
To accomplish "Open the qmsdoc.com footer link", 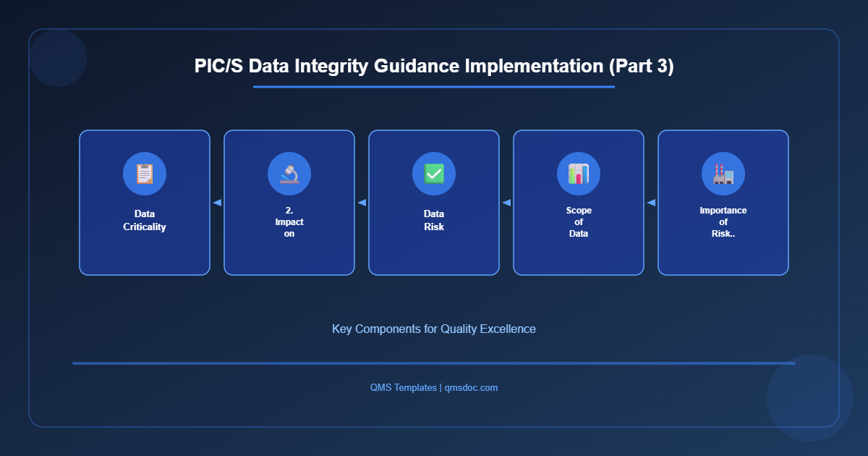I will point(470,387).
